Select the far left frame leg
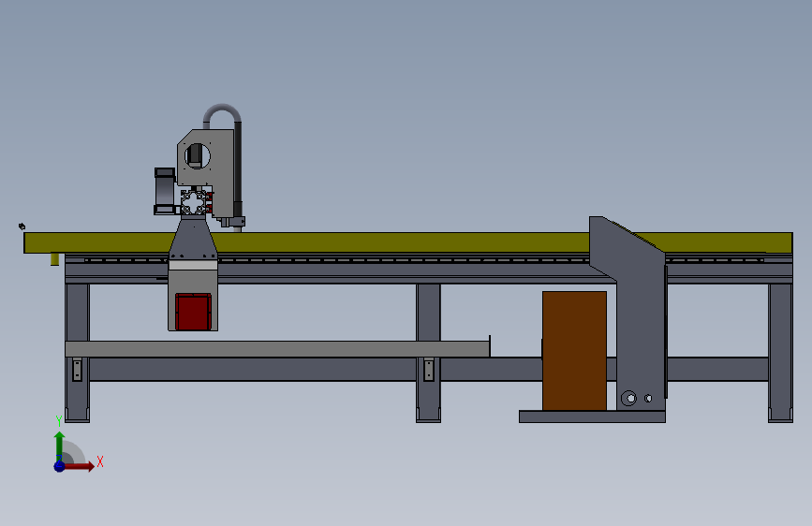Image resolution: width=812 pixels, height=526 pixels. pos(77,352)
